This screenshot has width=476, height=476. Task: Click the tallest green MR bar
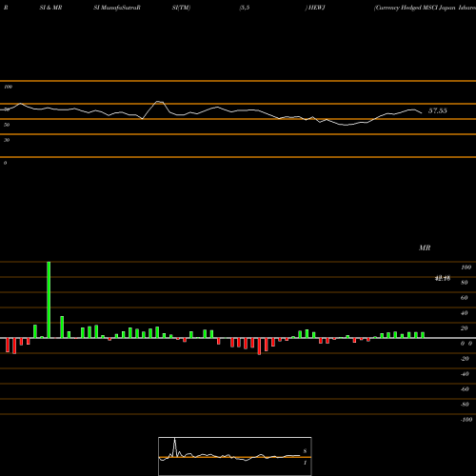click(49, 300)
